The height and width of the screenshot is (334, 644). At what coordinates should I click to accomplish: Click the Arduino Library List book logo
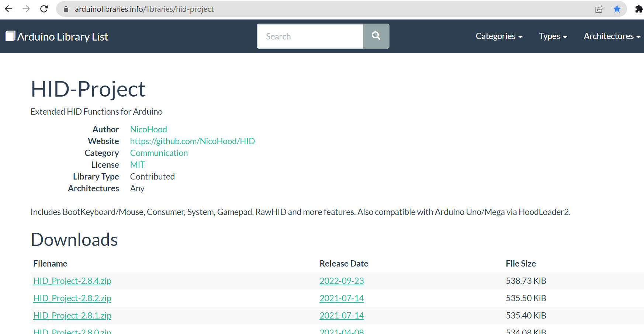10,36
